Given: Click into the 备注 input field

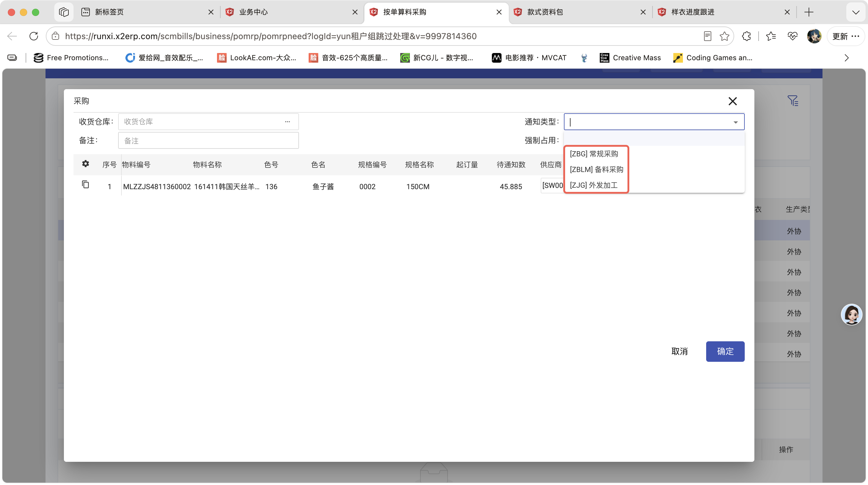Looking at the screenshot, I should pyautogui.click(x=208, y=140).
